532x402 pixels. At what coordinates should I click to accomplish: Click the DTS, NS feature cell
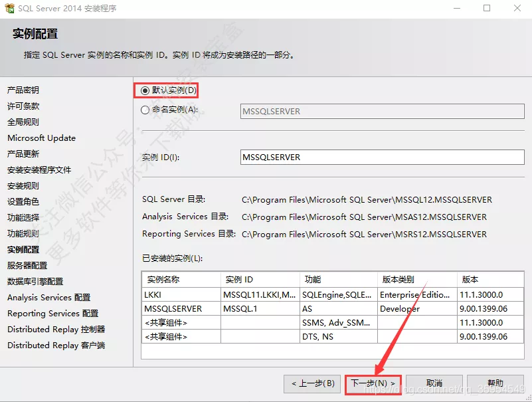pos(339,336)
